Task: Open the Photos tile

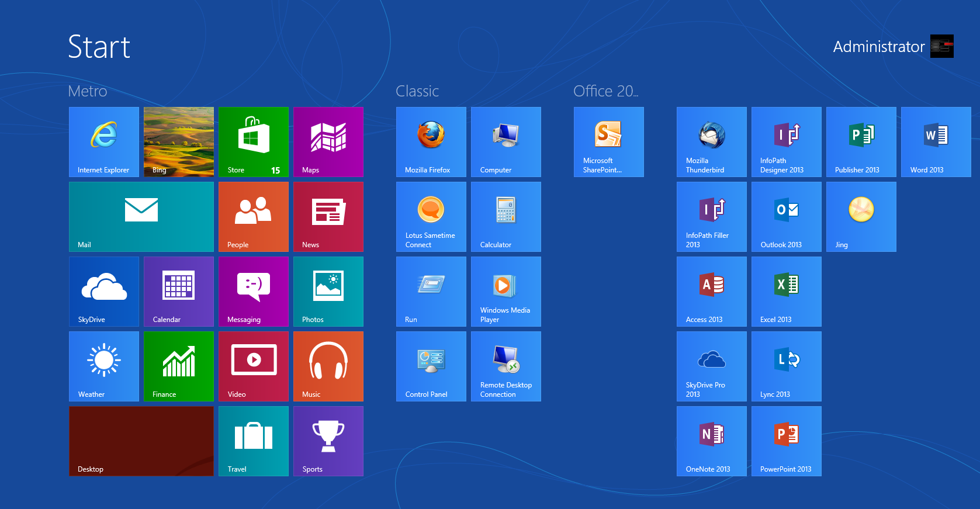Action: point(328,292)
